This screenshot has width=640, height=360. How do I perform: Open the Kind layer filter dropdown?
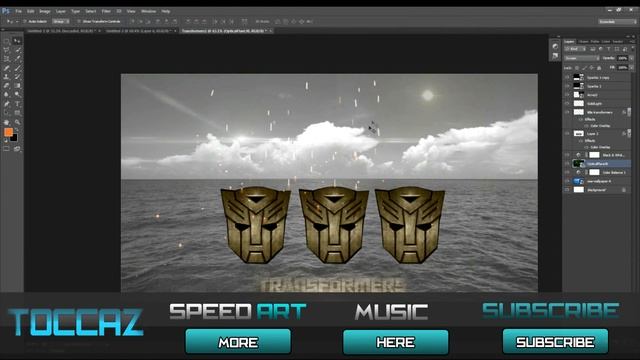pyautogui.click(x=576, y=49)
